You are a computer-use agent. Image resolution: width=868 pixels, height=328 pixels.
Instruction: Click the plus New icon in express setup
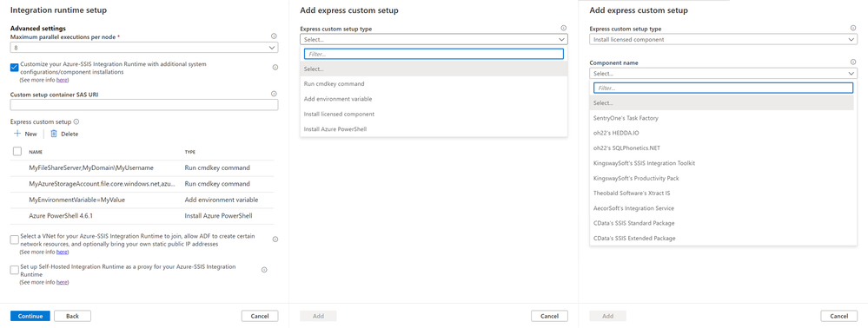point(17,134)
